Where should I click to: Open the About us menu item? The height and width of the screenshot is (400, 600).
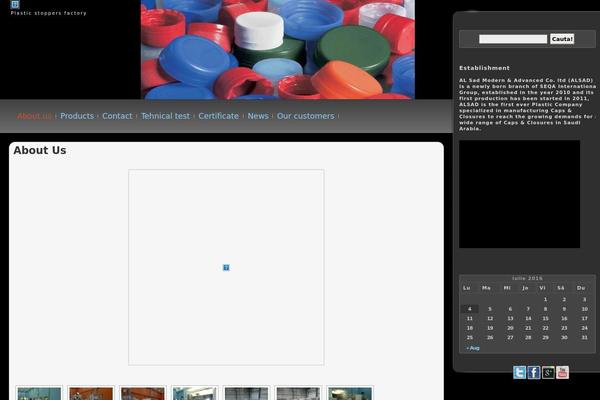[34, 116]
